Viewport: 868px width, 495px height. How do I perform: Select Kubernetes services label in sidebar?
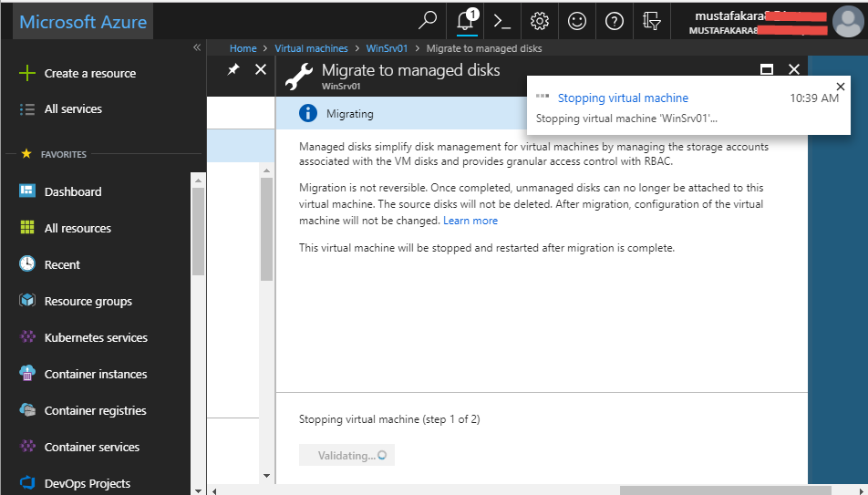coord(96,338)
